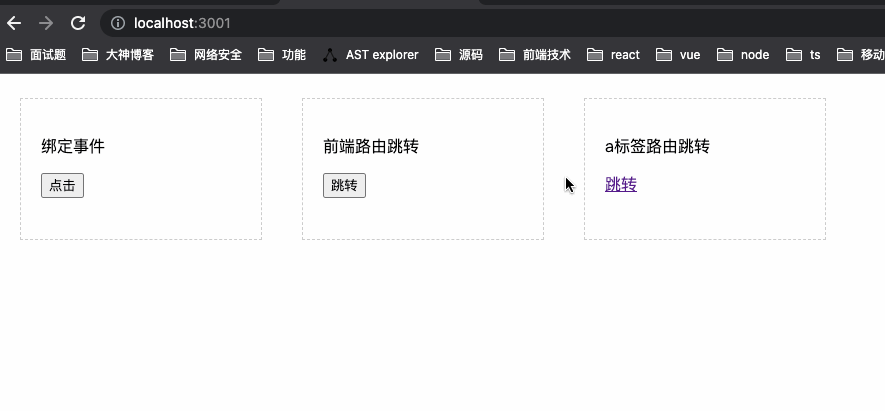Open the 大神博客 bookmark folder
Image resolution: width=885 pixels, height=411 pixels.
coord(118,55)
